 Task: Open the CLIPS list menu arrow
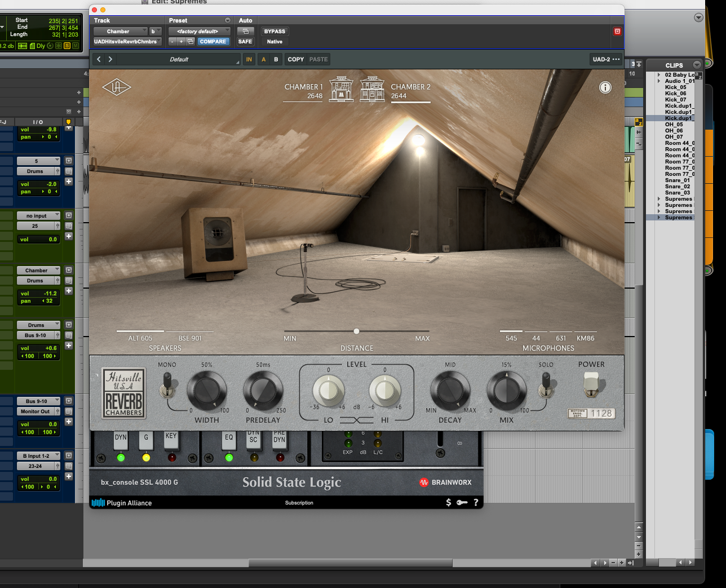(x=697, y=65)
